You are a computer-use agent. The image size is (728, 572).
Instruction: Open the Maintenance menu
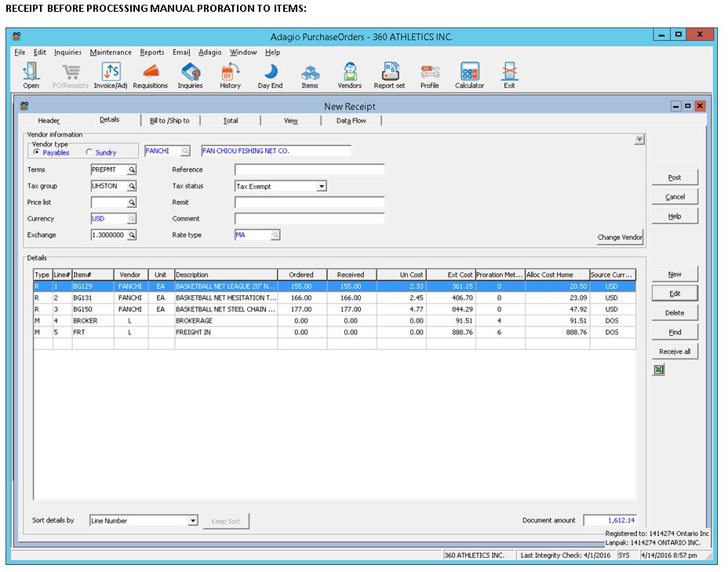coord(111,53)
